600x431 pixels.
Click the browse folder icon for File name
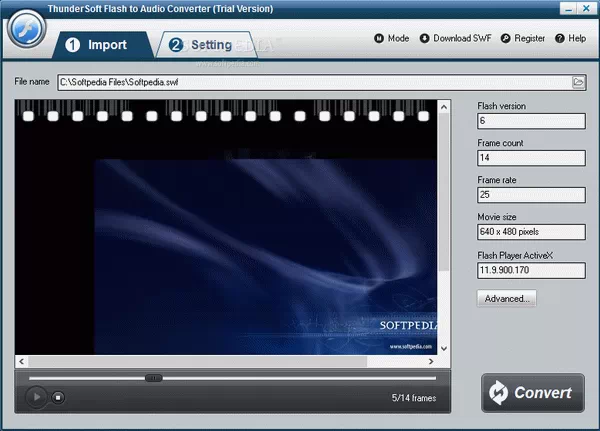pyautogui.click(x=579, y=82)
